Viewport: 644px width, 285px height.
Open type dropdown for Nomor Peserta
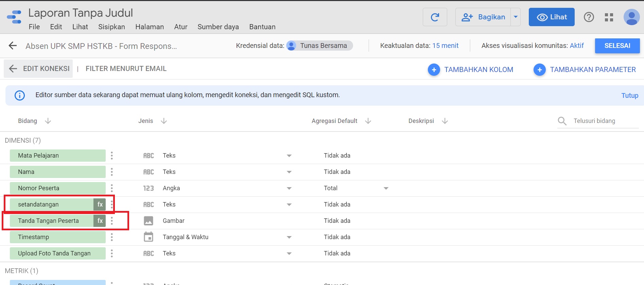click(289, 188)
